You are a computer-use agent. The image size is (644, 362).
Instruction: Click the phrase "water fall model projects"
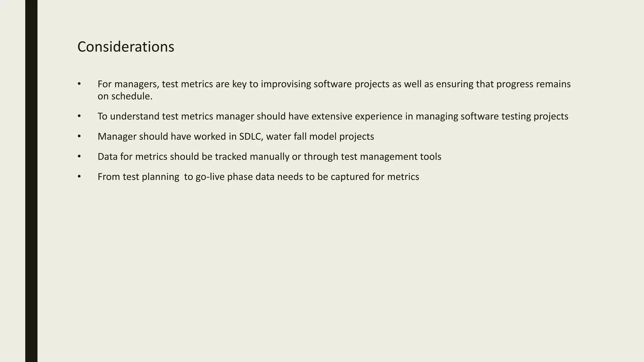point(320,137)
